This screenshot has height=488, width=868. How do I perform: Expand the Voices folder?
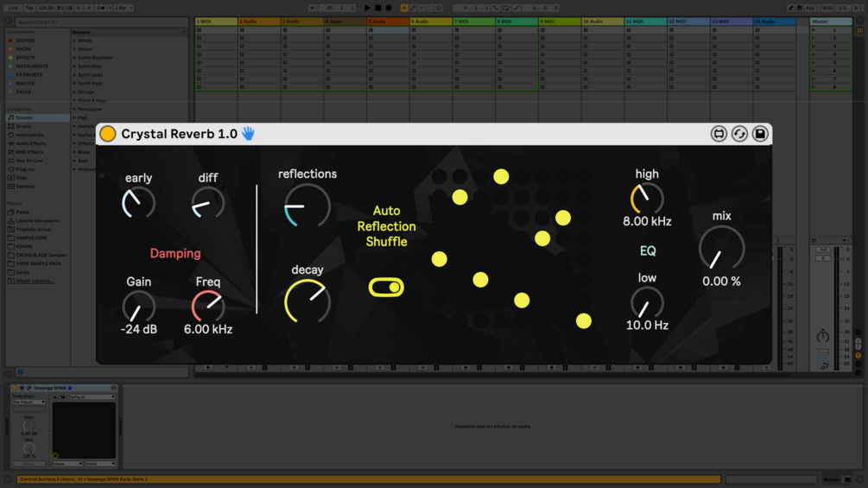coord(75,49)
